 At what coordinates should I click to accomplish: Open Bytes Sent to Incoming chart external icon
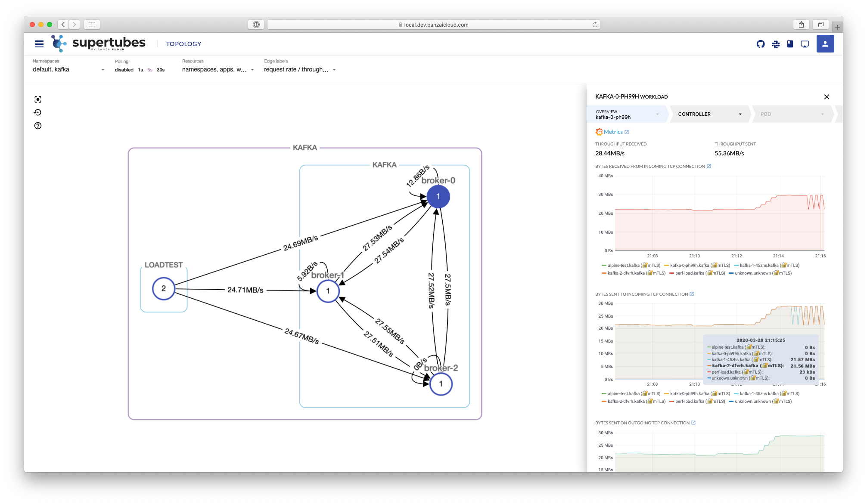coord(692,294)
